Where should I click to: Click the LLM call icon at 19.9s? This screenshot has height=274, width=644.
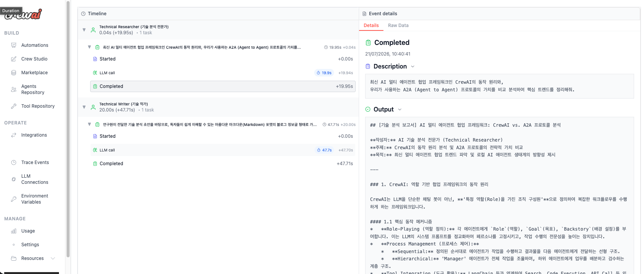pyautogui.click(x=95, y=73)
